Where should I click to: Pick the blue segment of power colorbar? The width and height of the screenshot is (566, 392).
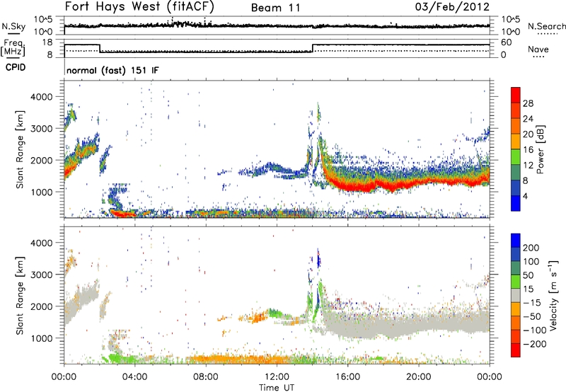[x=516, y=204]
